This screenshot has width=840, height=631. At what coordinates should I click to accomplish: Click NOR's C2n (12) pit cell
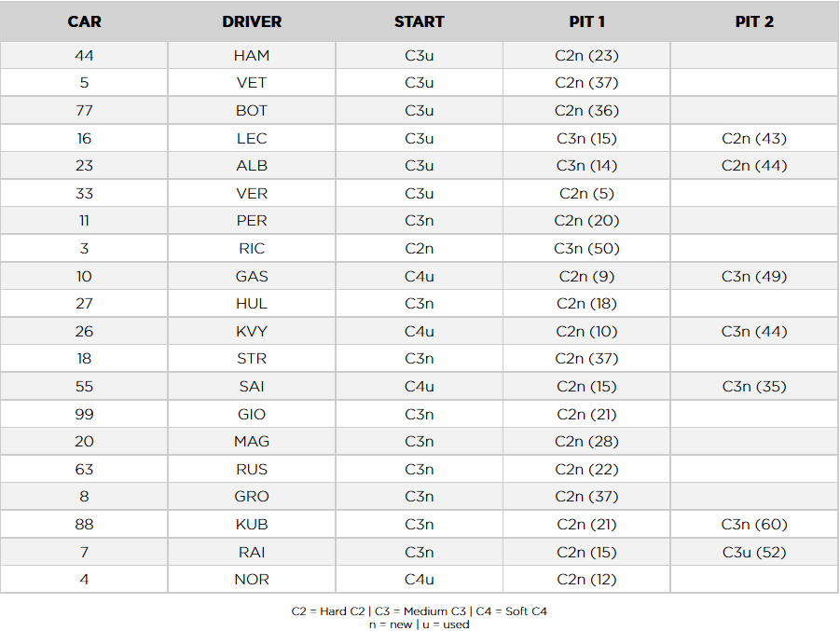tap(586, 579)
